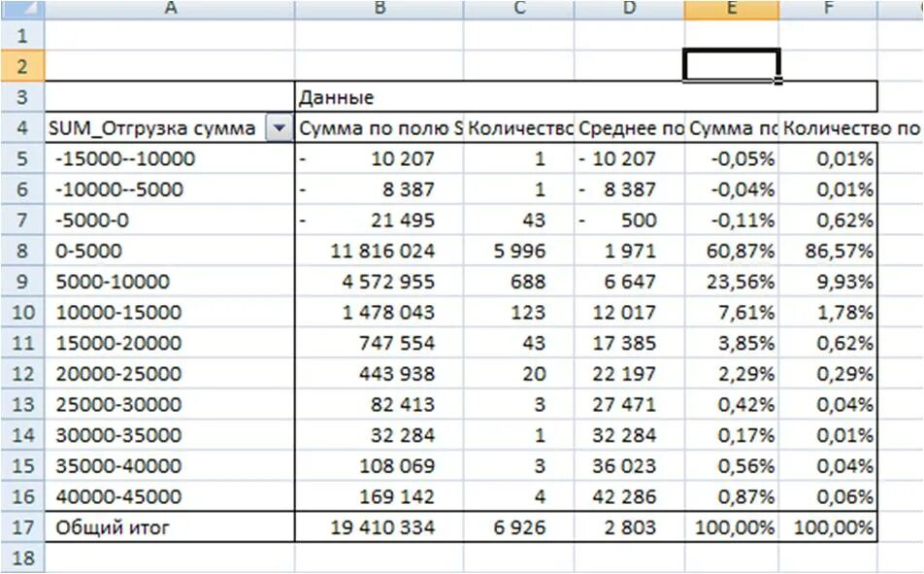Click the percentage cell 0,06%
This screenshot has width=924, height=574.
click(x=828, y=495)
